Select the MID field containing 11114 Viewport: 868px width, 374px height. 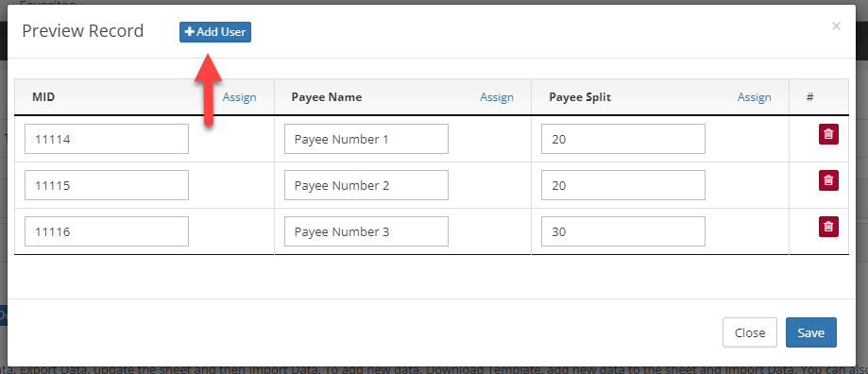click(x=107, y=139)
